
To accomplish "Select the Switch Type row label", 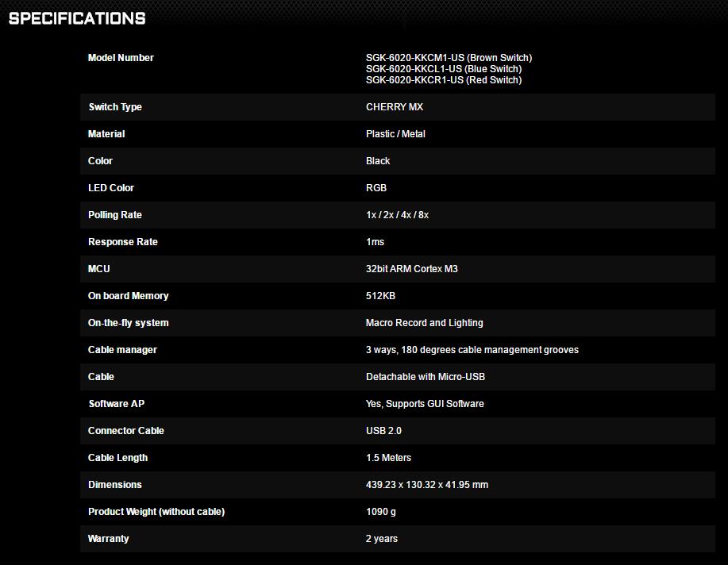I will [115, 107].
